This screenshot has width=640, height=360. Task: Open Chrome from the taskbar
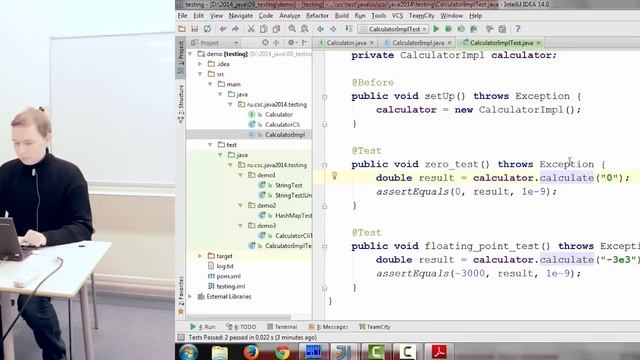282,352
